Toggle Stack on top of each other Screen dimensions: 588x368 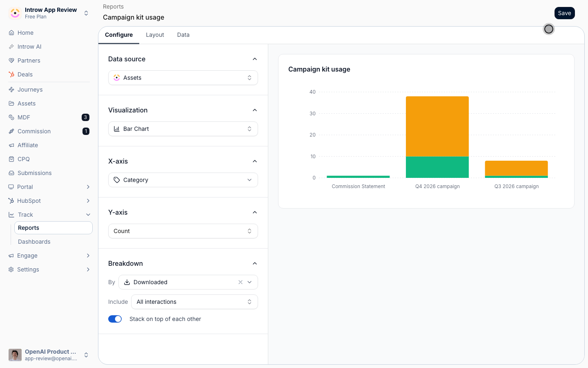(115, 319)
